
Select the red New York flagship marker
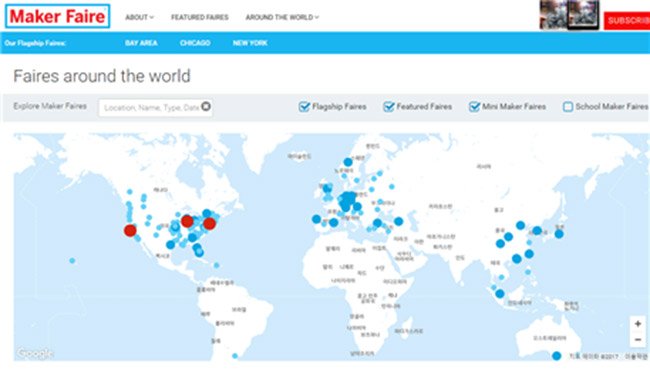click(x=209, y=224)
